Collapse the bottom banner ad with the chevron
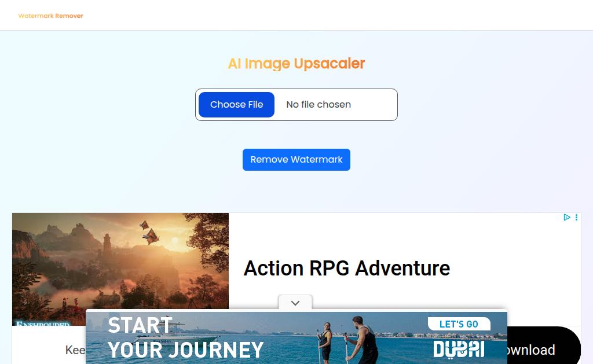The width and height of the screenshot is (593, 364). tap(295, 303)
